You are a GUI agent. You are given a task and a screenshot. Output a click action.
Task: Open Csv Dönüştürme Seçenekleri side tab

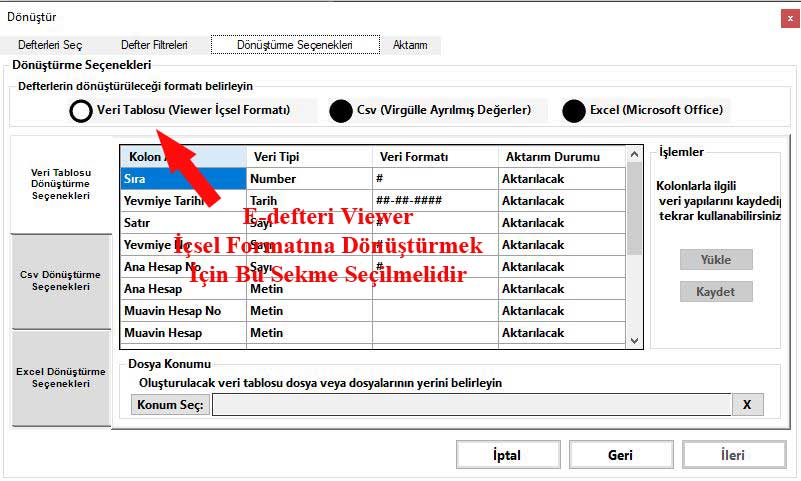click(61, 281)
